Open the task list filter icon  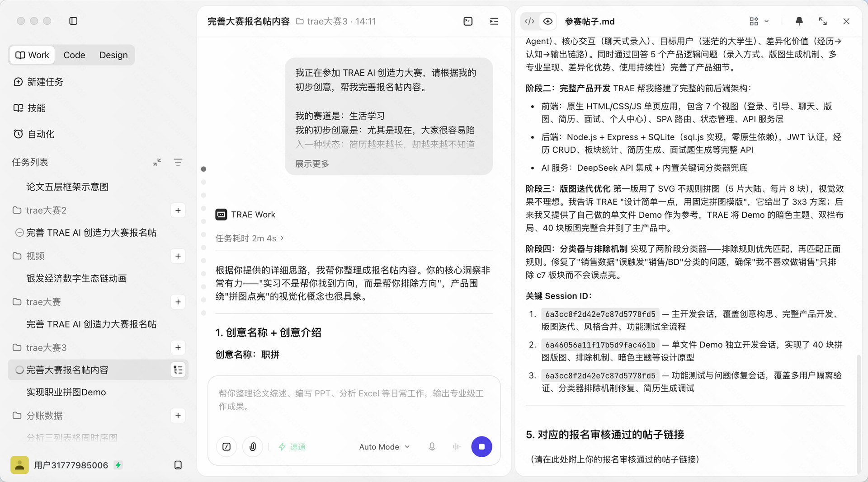pyautogui.click(x=178, y=162)
